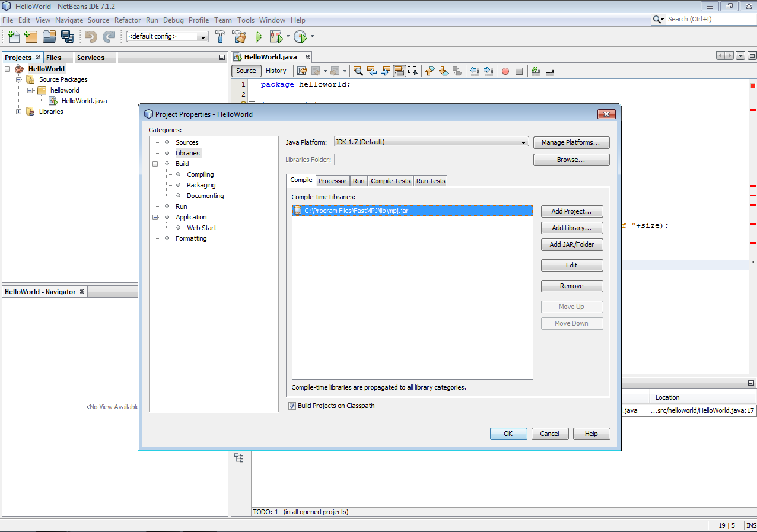The image size is (757, 532).
Task: Click Shift Line Left icon
Action: [x=475, y=71]
